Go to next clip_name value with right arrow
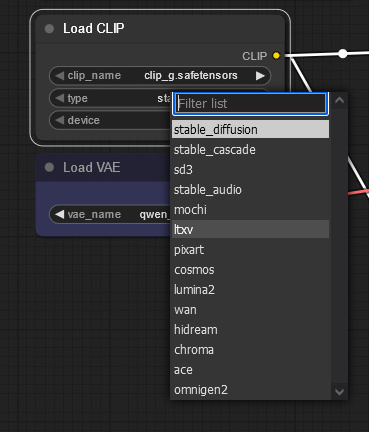Screen dimensions: 369x432 (x=260, y=76)
